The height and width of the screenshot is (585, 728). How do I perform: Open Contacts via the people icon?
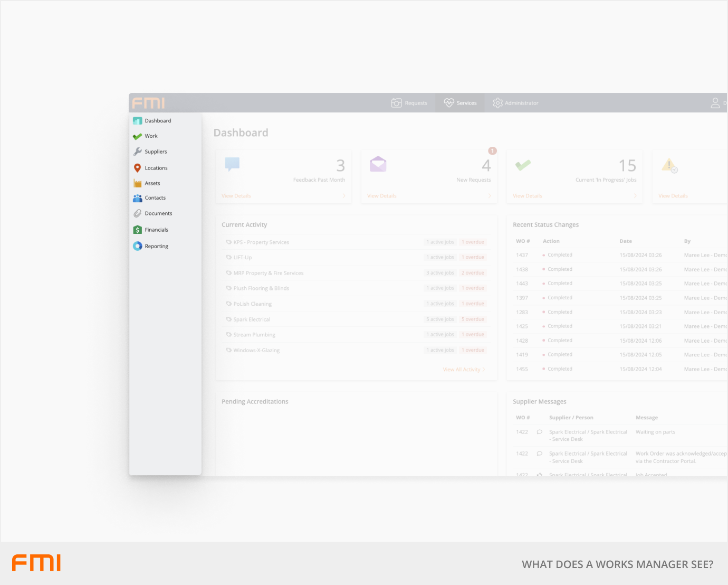click(137, 198)
